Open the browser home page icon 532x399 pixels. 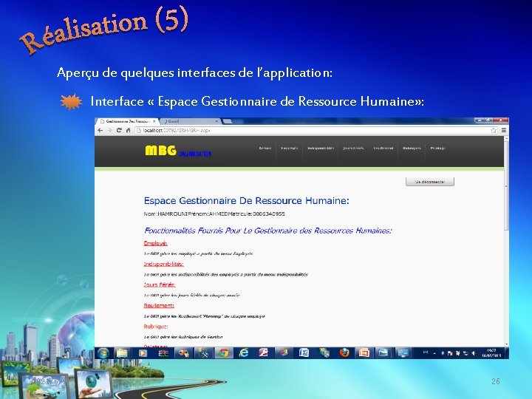pos(129,130)
